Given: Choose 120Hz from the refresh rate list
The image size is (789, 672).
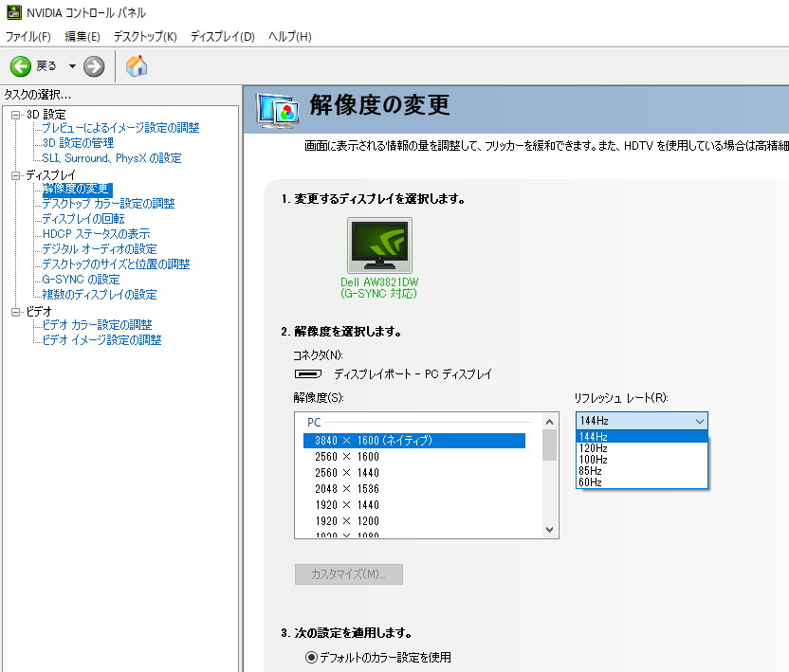Looking at the screenshot, I should (642, 448).
